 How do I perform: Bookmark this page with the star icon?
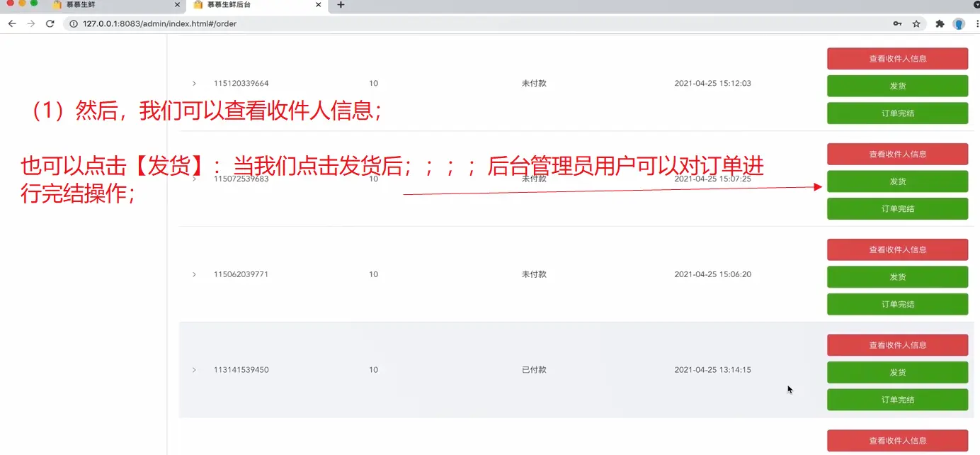coord(916,23)
